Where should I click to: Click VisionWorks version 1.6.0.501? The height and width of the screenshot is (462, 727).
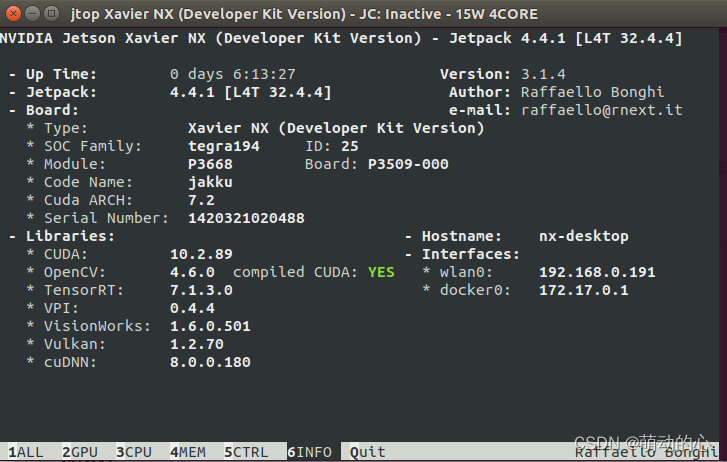210,326
